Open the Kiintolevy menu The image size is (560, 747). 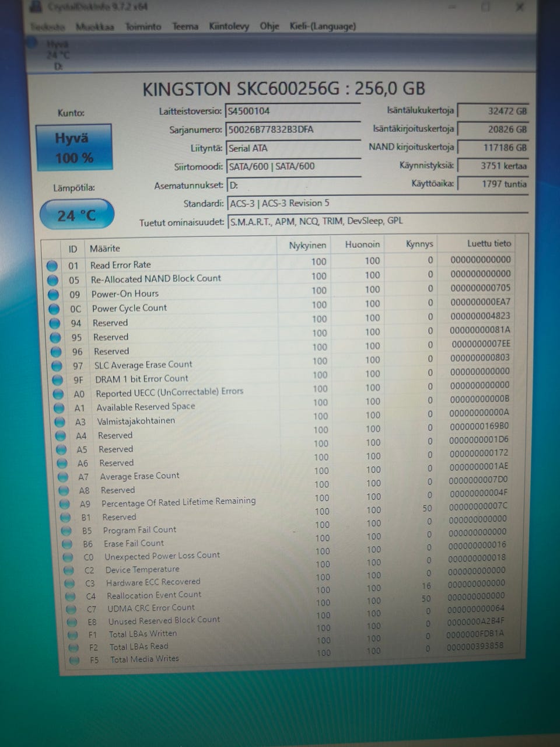(x=229, y=26)
